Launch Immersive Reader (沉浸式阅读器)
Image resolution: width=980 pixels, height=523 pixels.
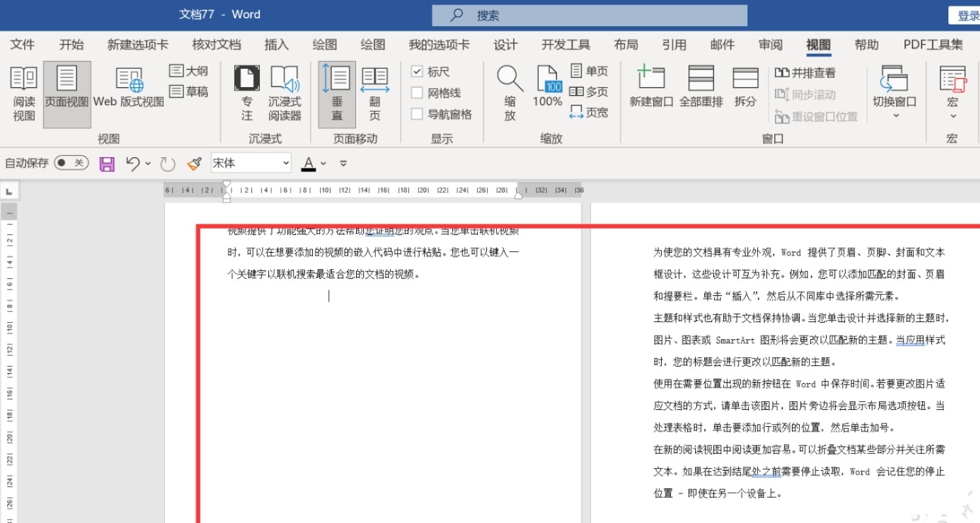pyautogui.click(x=284, y=94)
